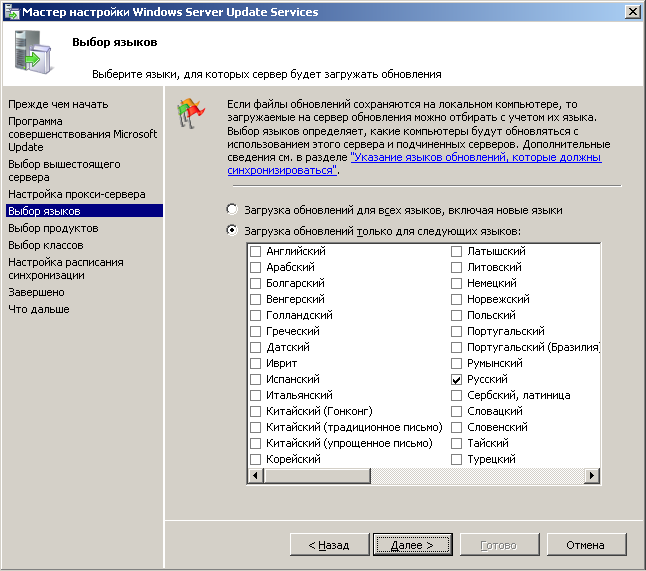Enable the Словацкий checkbox

coord(456,411)
